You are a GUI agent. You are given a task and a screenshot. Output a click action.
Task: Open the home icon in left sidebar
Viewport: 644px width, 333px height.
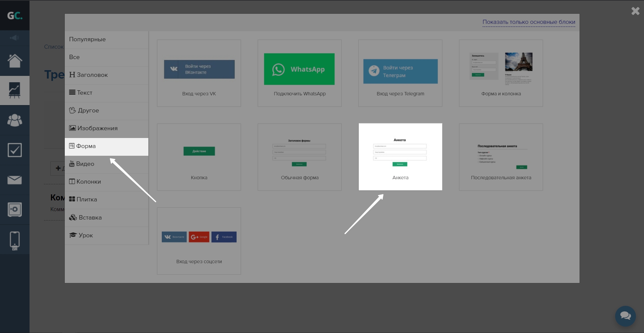click(x=15, y=61)
